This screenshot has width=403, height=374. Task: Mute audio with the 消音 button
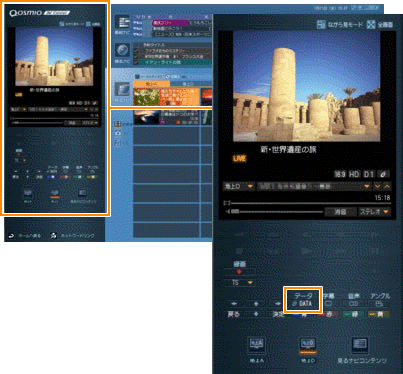click(x=340, y=212)
